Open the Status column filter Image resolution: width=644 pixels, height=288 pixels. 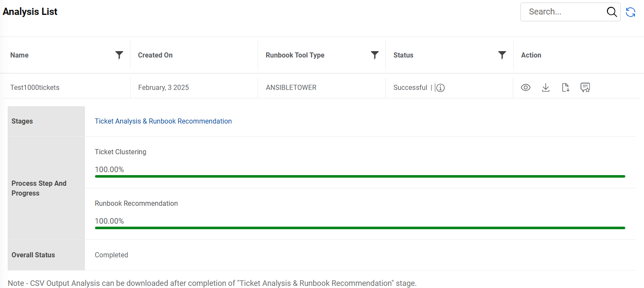tap(502, 55)
